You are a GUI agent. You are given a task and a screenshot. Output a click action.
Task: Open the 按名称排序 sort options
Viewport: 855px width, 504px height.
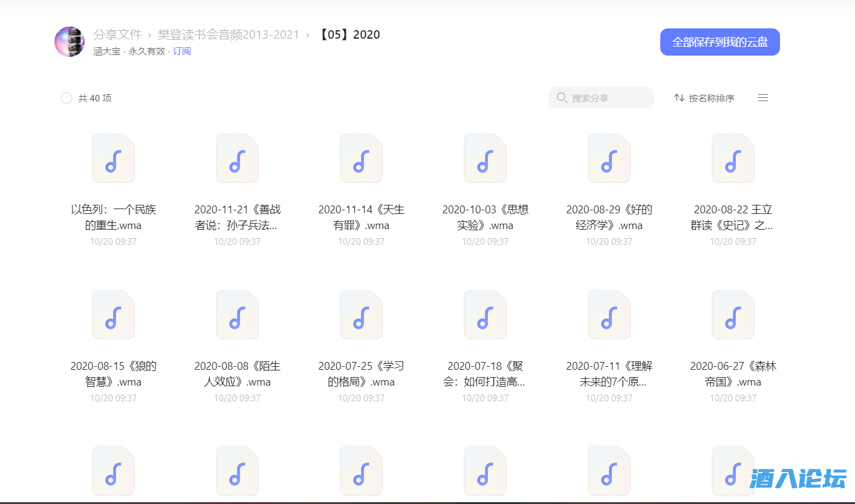coord(711,97)
